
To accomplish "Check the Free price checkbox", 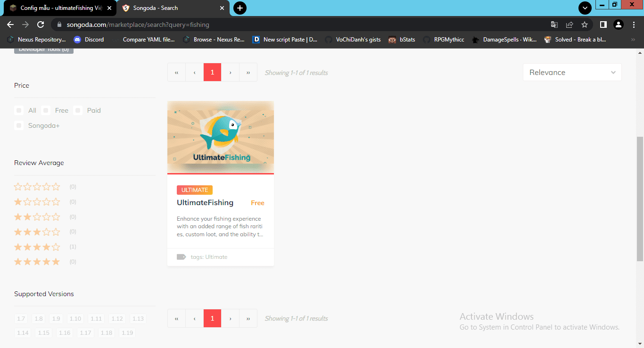I will (x=46, y=110).
